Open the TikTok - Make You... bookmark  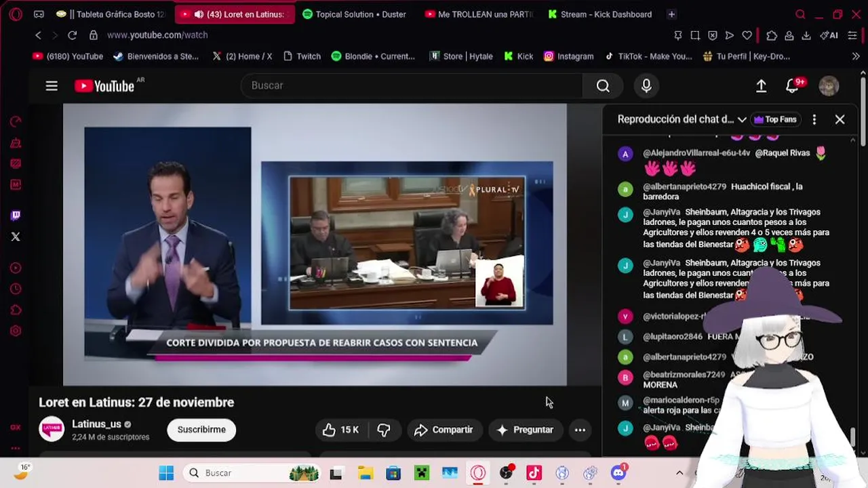[648, 56]
